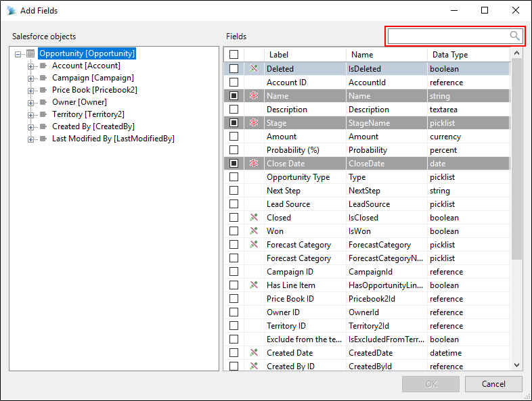This screenshot has height=401, width=532.
Task: Click the Opportunity table icon in tree
Action: point(30,53)
